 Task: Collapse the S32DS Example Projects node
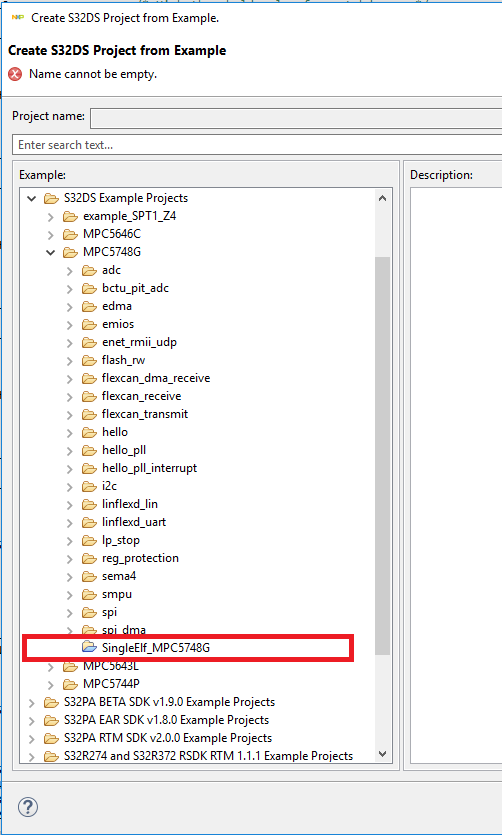[31, 199]
